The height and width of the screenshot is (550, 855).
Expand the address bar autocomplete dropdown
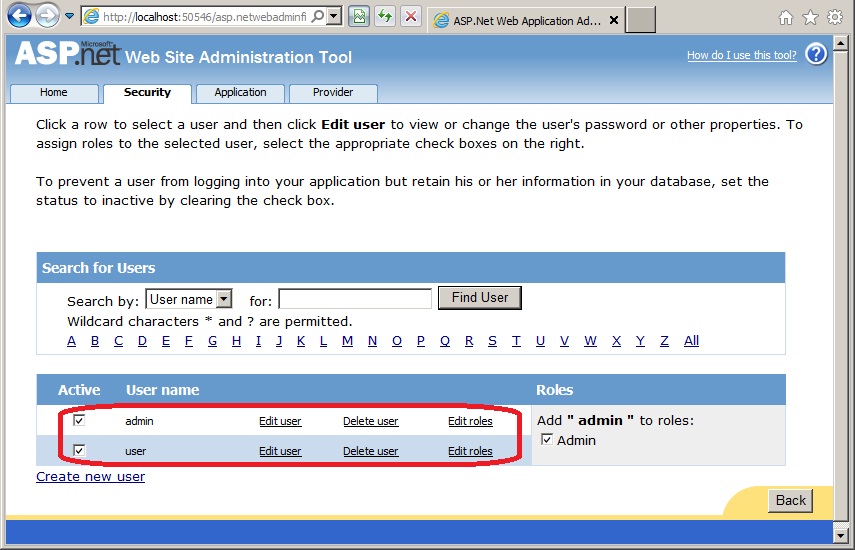(334, 16)
